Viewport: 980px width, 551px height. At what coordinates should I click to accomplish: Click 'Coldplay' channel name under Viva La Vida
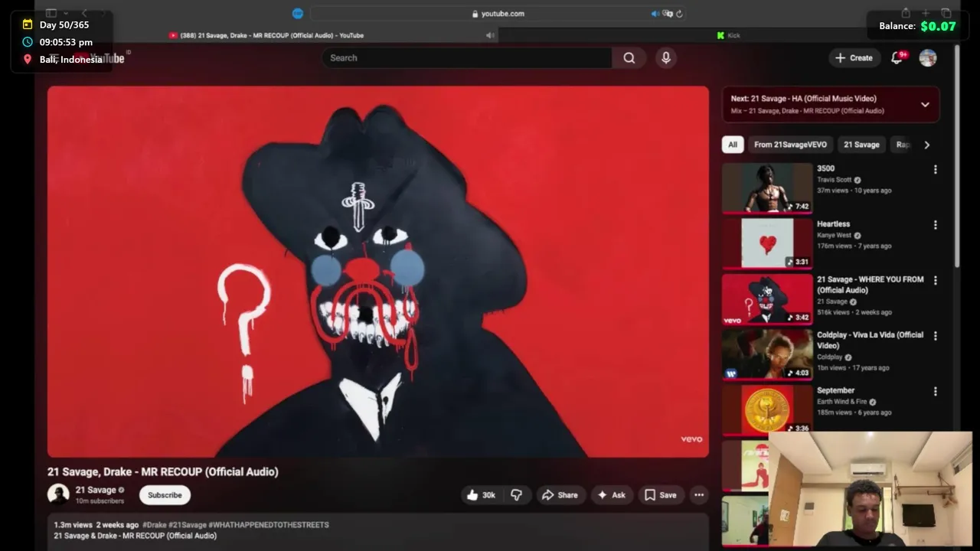(829, 357)
